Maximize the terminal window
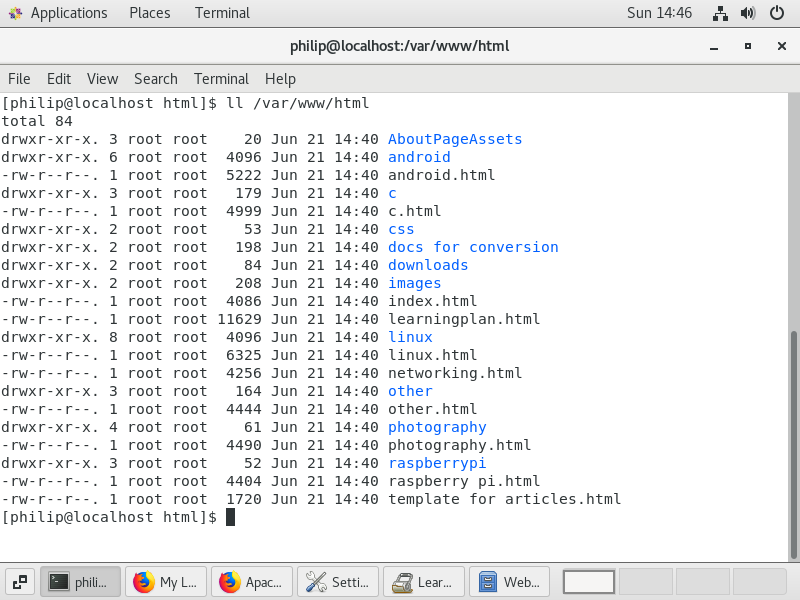 (x=747, y=46)
